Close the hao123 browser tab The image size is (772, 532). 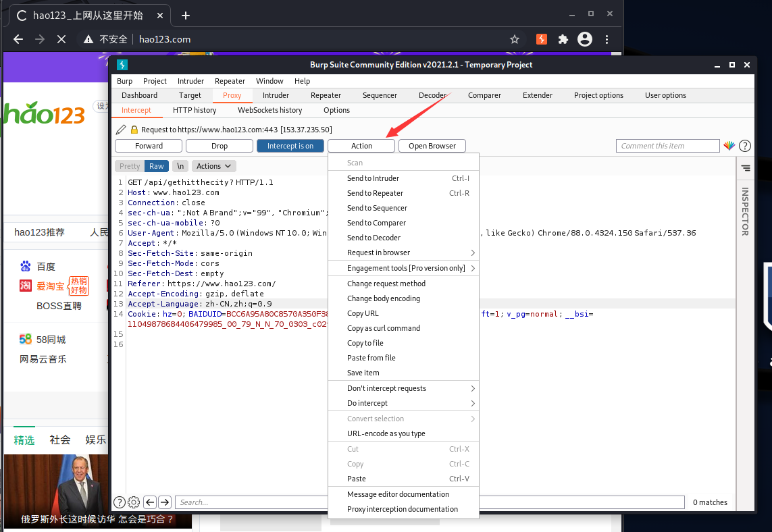(x=160, y=16)
